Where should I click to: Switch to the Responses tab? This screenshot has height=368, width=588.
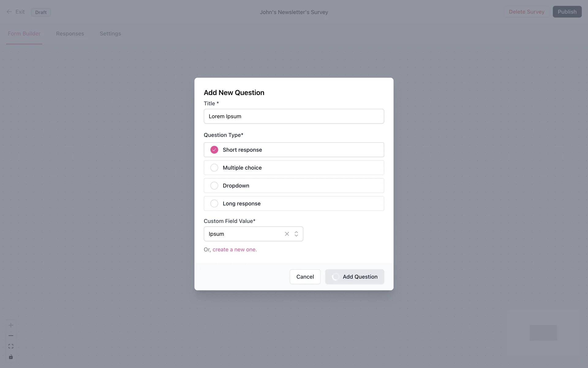pyautogui.click(x=70, y=34)
